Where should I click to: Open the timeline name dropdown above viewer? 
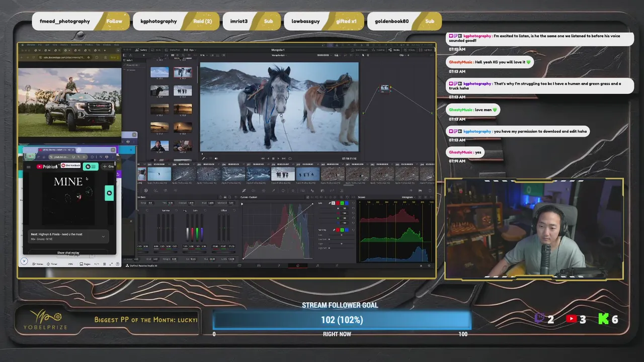279,55
